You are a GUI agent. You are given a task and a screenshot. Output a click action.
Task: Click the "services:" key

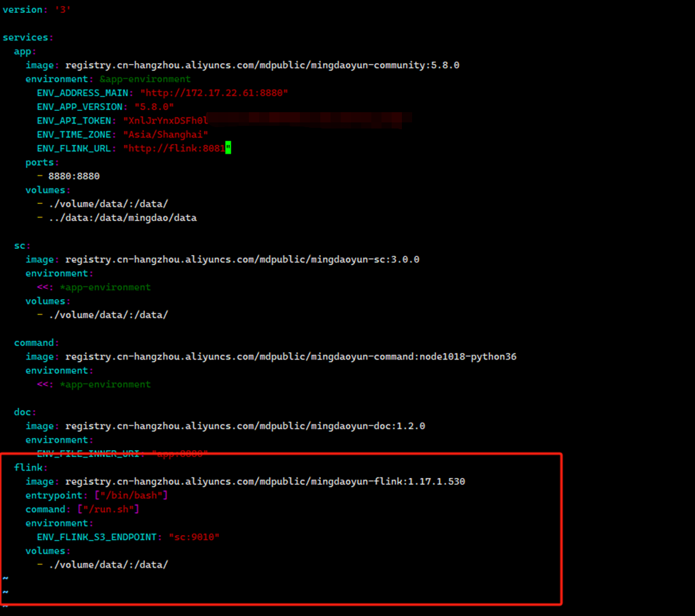27,37
